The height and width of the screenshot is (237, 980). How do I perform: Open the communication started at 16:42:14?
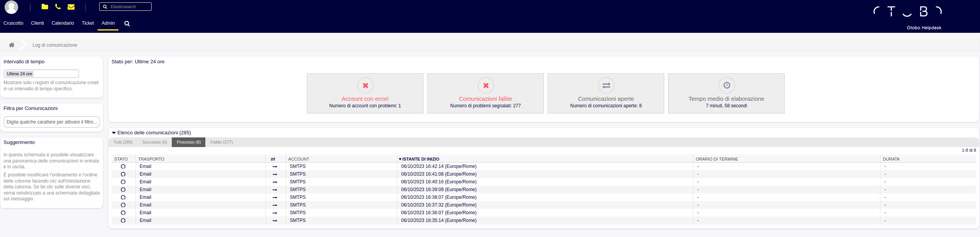pyautogui.click(x=438, y=166)
